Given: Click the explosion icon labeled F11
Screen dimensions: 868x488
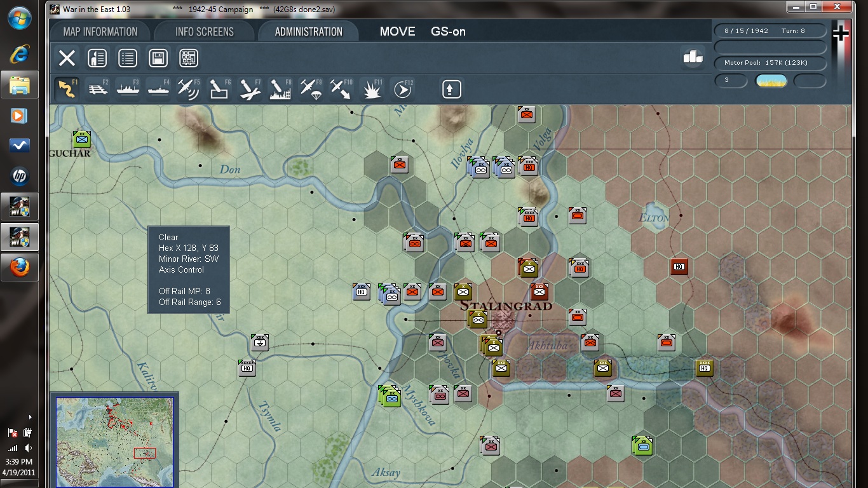Looking at the screenshot, I should (x=372, y=89).
